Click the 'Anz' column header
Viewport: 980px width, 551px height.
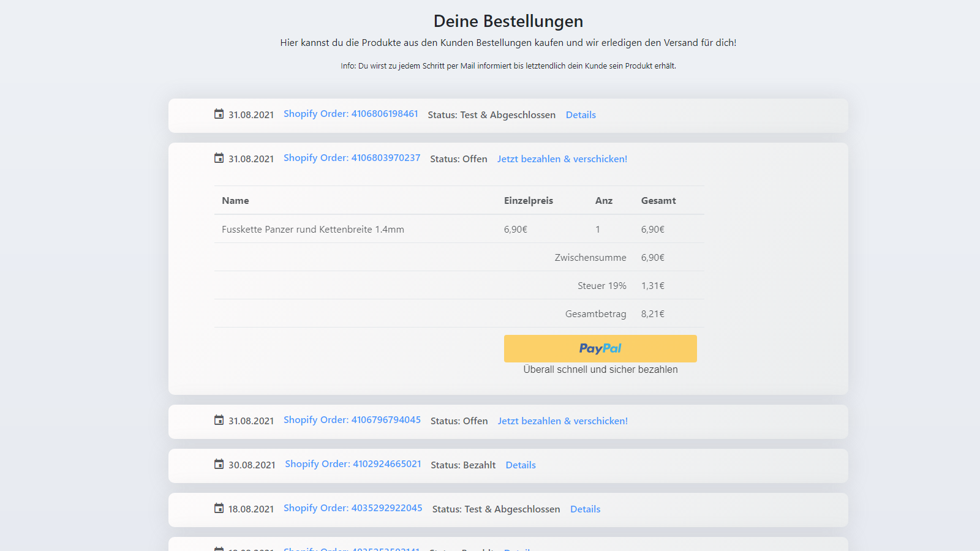(604, 201)
